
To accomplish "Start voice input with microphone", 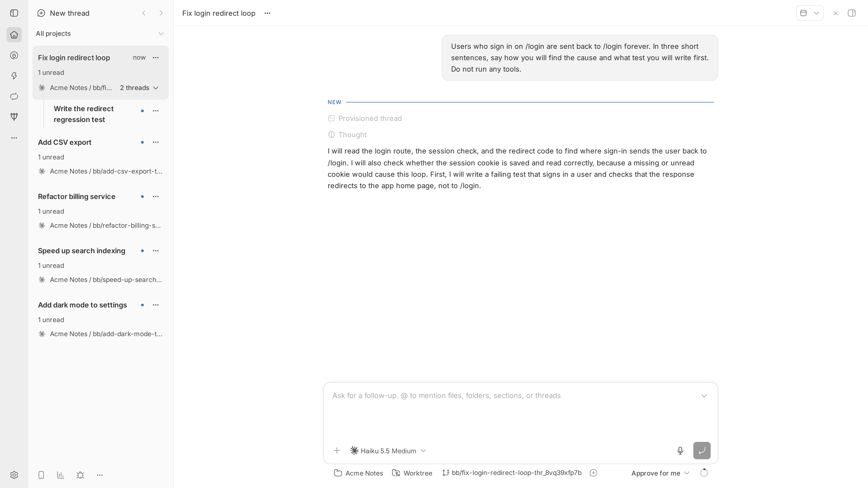I will click(680, 451).
